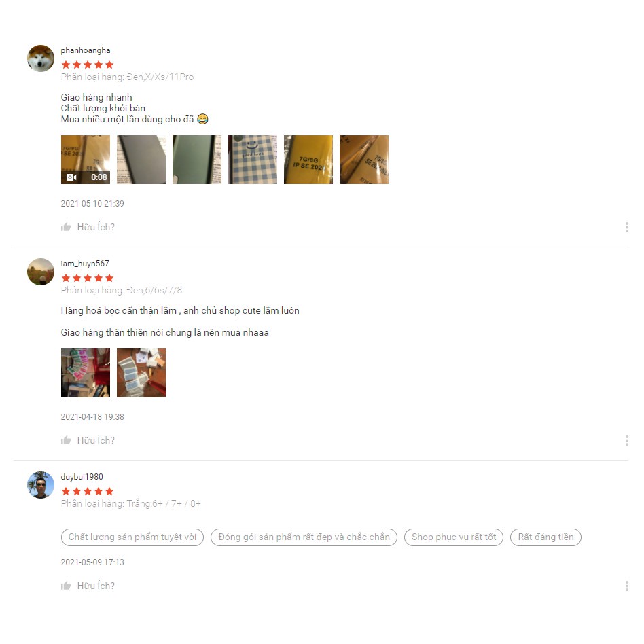Viewport: 644px width, 644px height.
Task: Open three-dot menu for duybui1980's review
Action: (627, 586)
